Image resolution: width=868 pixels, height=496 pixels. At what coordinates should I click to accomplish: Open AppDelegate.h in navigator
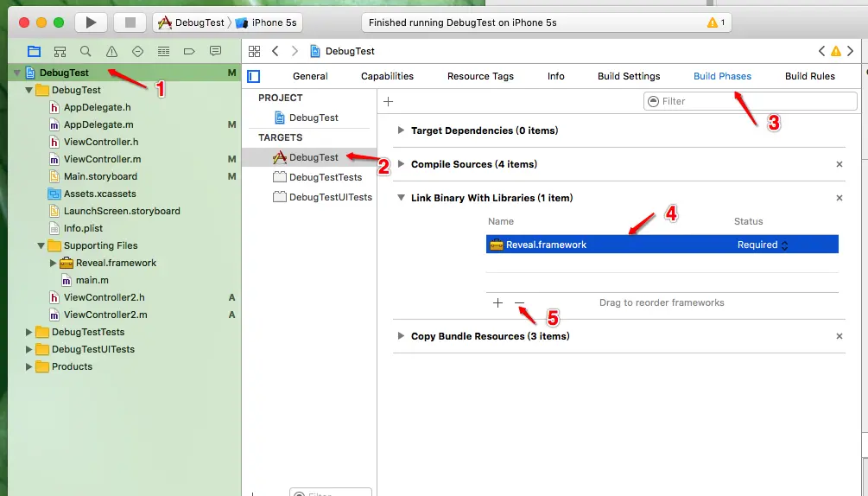(90, 107)
